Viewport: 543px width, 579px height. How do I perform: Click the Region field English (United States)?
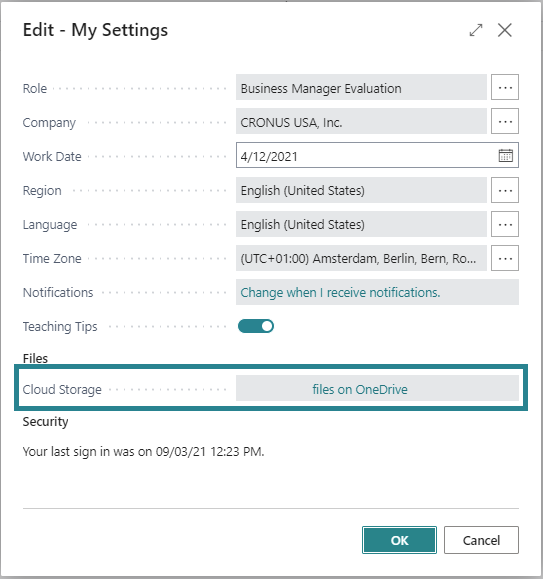[361, 190]
